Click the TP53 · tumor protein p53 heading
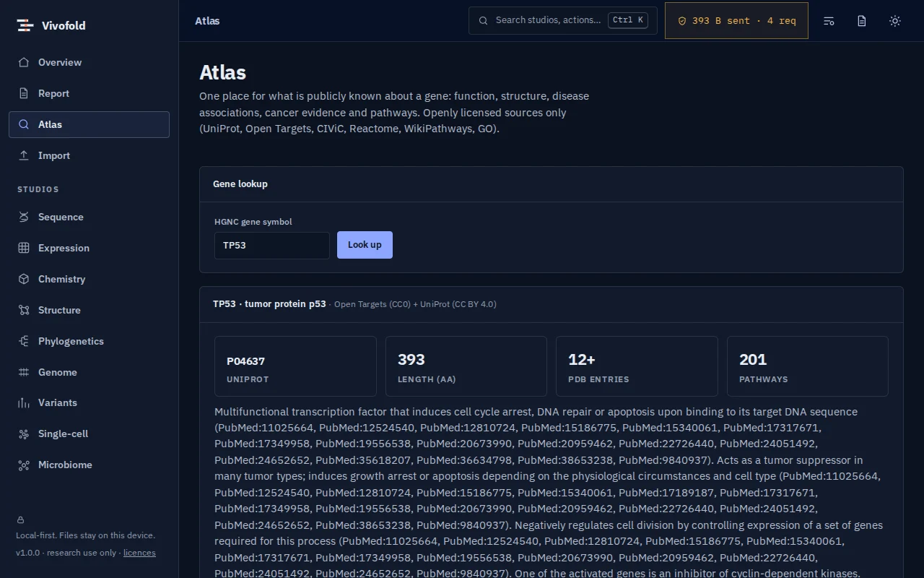This screenshot has width=924, height=578. [269, 304]
